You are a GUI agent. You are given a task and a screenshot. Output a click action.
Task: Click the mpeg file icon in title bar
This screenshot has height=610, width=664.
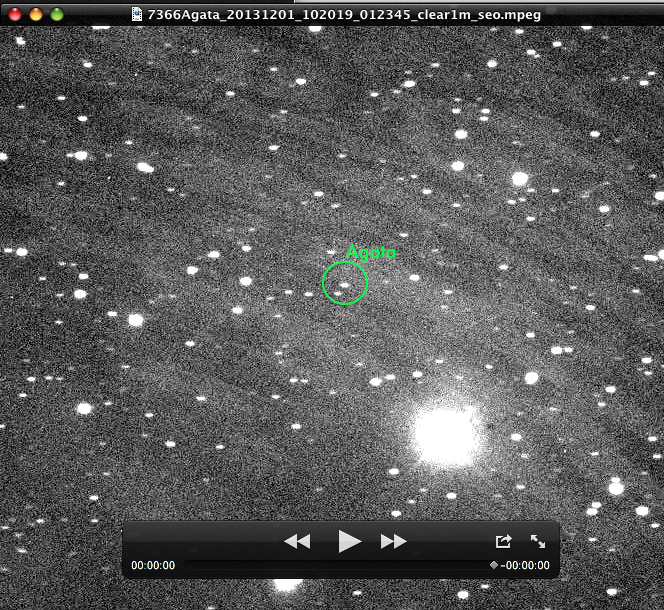136,14
